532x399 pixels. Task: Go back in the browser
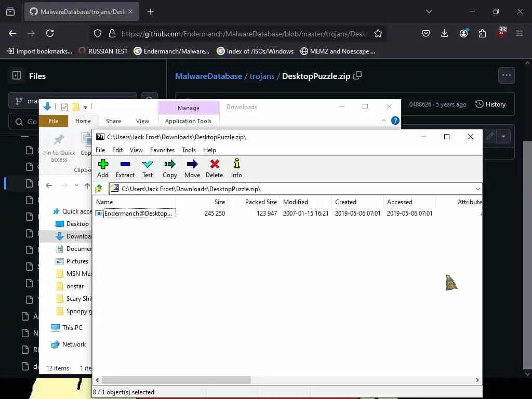click(12, 33)
